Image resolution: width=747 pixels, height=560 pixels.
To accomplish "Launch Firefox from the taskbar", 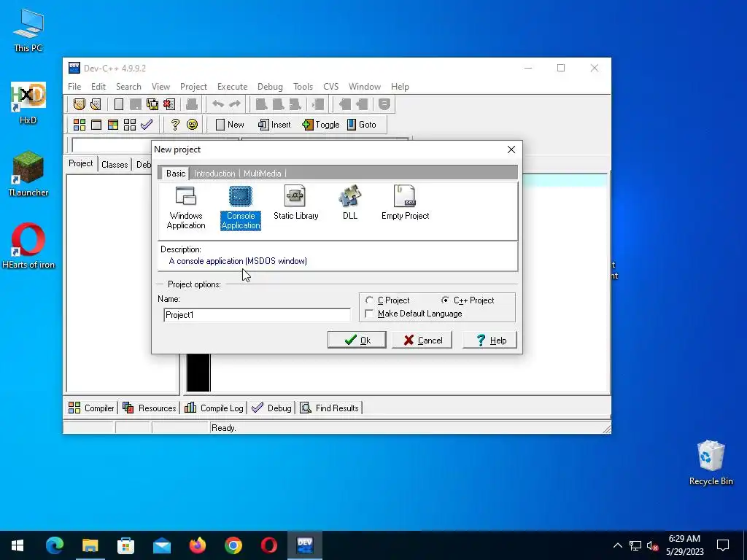I will click(197, 545).
